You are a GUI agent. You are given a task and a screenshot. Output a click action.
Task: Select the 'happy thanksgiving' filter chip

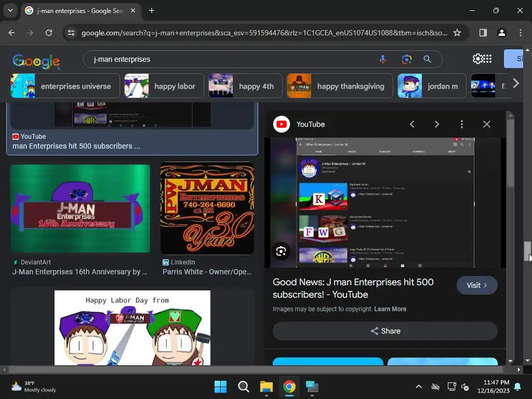(340, 86)
